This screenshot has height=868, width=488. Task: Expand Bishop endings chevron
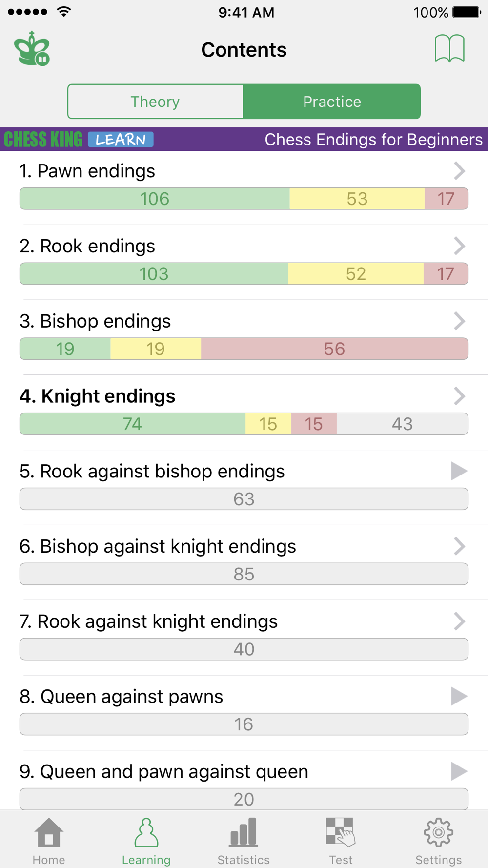pos(459,321)
